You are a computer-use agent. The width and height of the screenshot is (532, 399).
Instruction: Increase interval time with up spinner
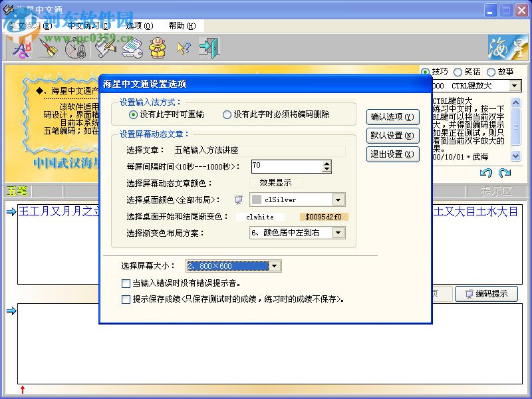coord(327,164)
